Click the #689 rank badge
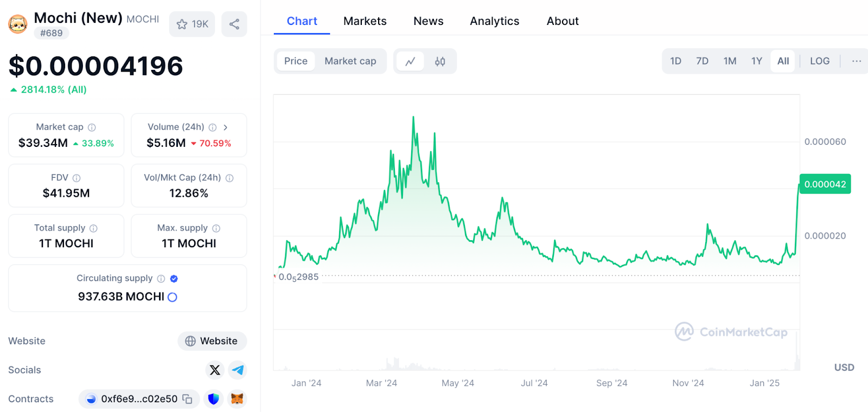Screen dimensions: 868x412 51,33
